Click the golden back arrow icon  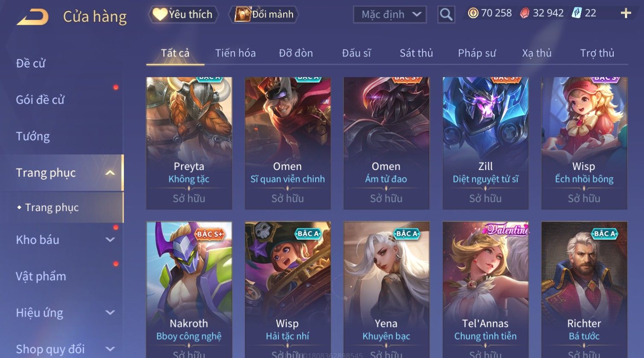point(33,17)
